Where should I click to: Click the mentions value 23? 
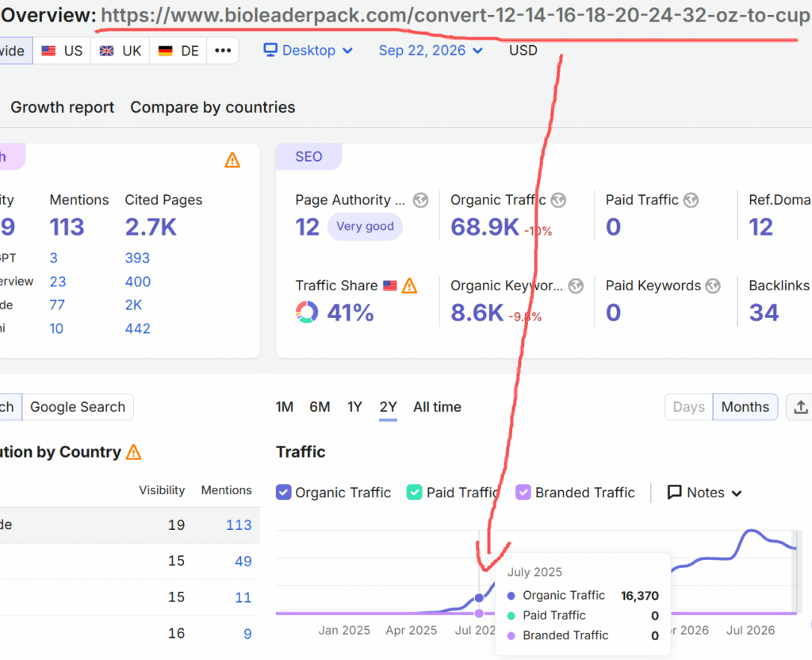pos(57,282)
